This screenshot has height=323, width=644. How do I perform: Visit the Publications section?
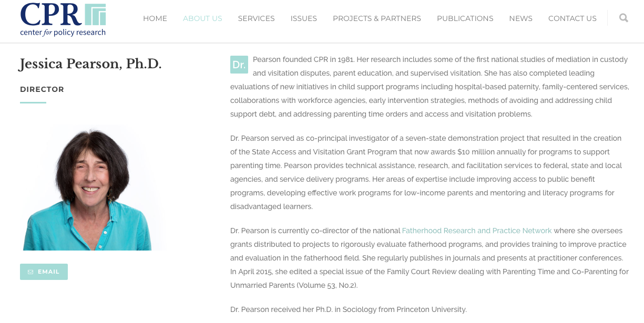pyautogui.click(x=465, y=18)
